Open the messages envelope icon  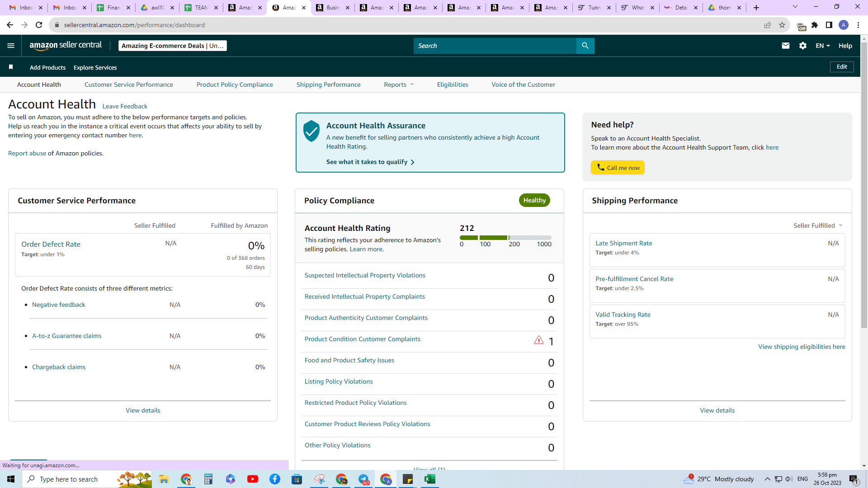click(x=786, y=46)
